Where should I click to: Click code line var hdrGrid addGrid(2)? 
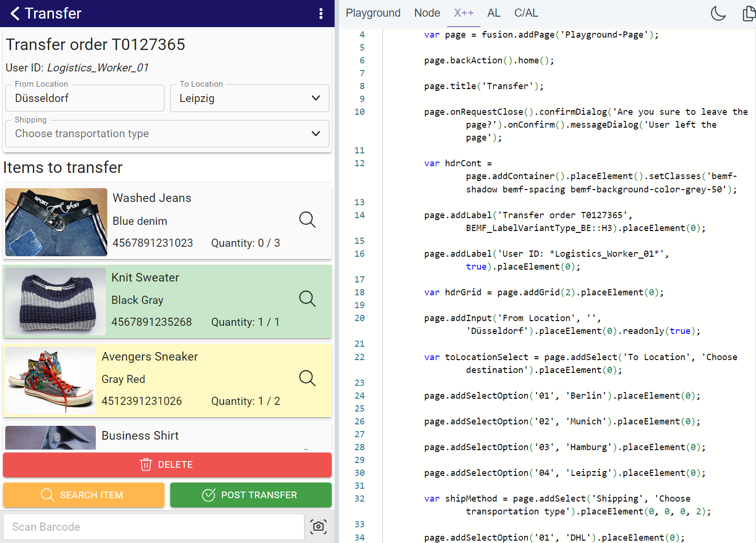click(x=544, y=292)
